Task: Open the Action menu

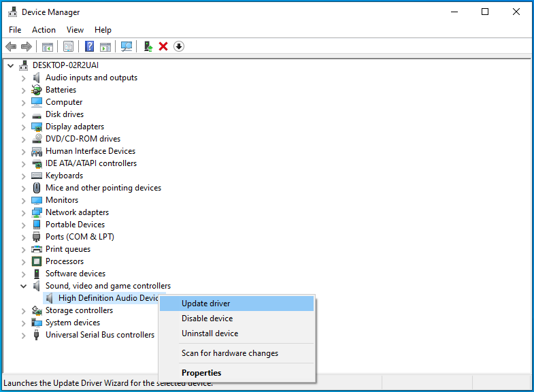Action: click(x=44, y=30)
